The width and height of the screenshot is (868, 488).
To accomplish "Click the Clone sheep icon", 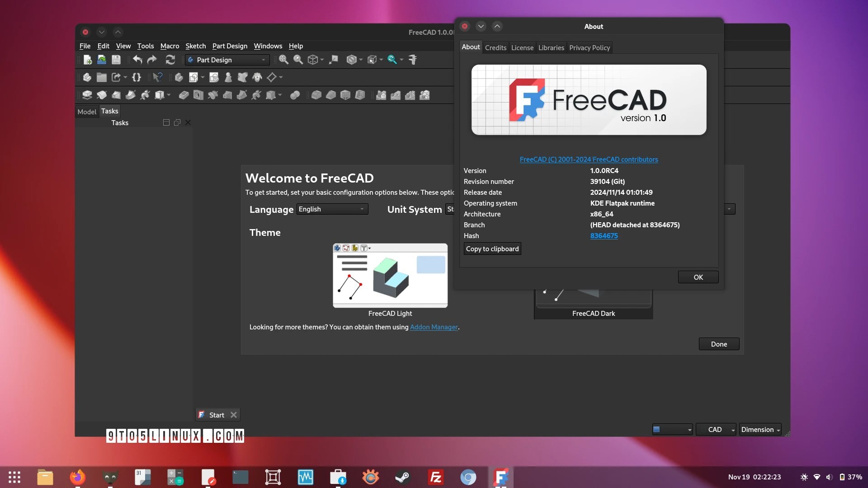I will [x=257, y=77].
